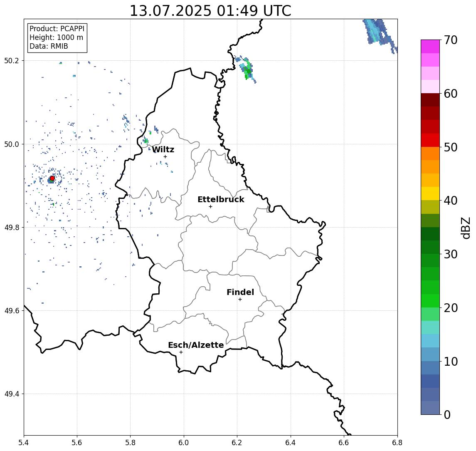Click the colorbar tick label 40
476x451 pixels.
pyautogui.click(x=451, y=201)
